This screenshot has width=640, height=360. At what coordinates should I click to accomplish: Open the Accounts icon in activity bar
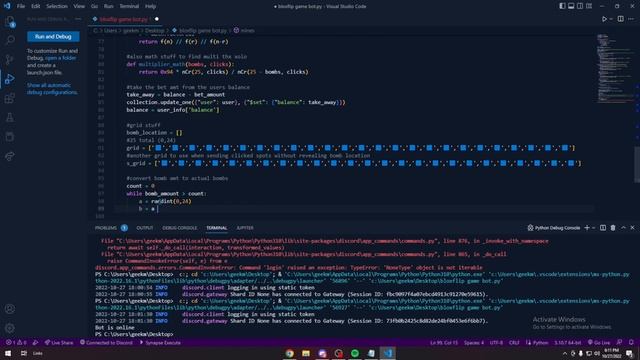[x=10, y=309]
